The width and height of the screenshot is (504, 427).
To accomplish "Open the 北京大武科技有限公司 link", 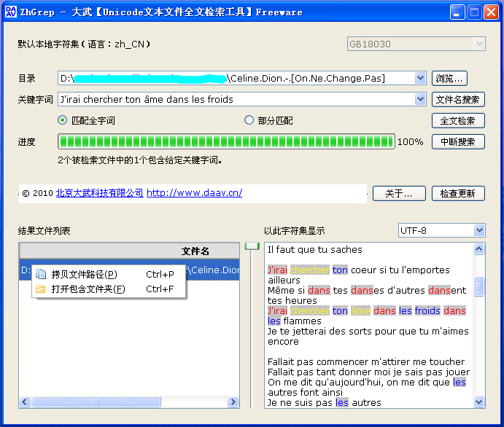I will 100,193.
